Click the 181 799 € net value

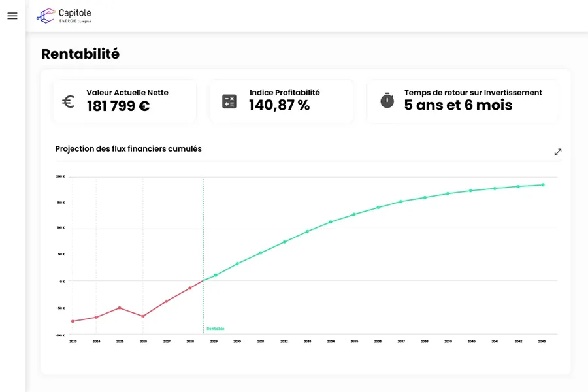(x=118, y=106)
